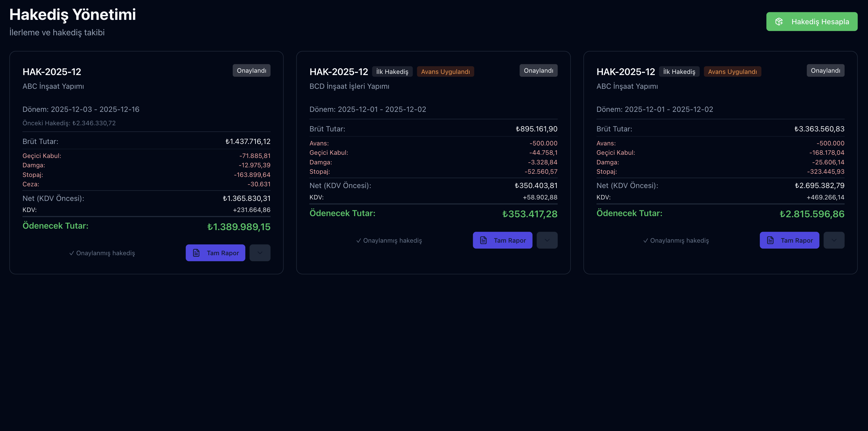Click document icon in third card's Tam Rapor

point(770,240)
